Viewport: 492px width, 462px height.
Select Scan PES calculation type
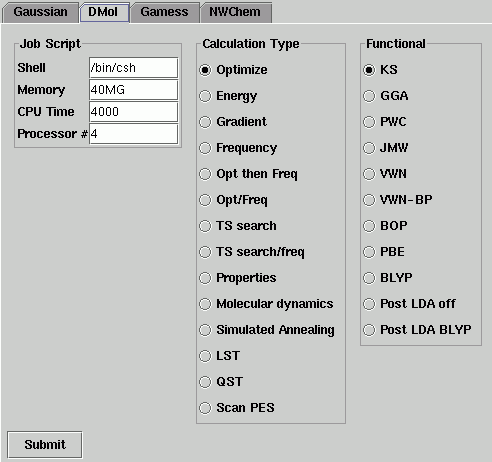click(237, 408)
